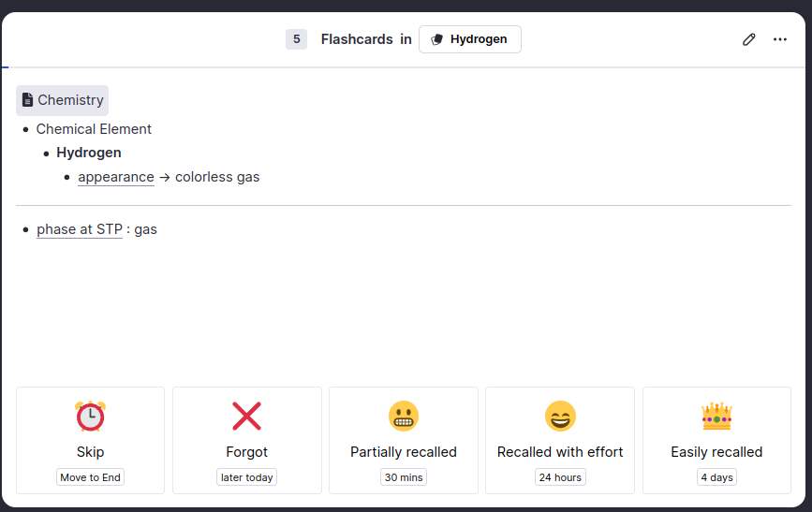Open the phase at STP link
This screenshot has height=512, width=812.
point(80,229)
